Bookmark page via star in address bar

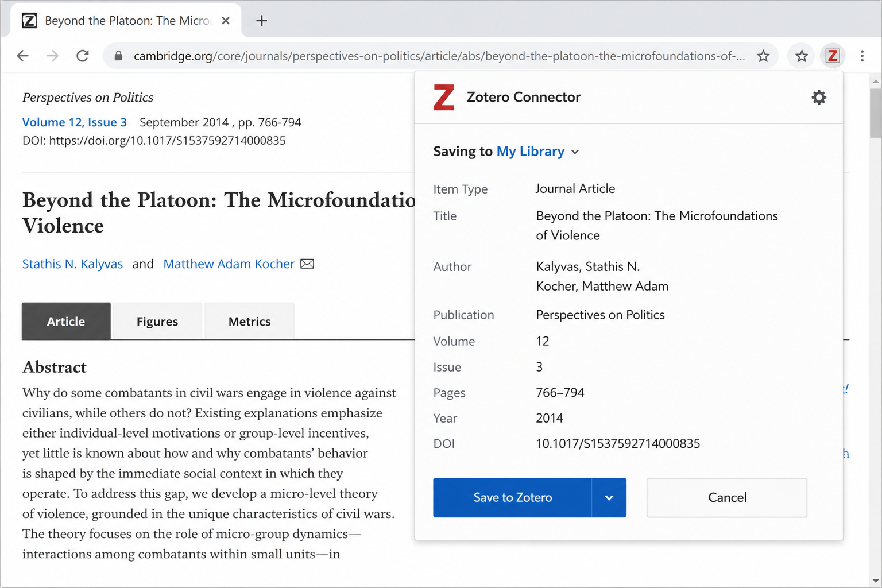click(763, 56)
